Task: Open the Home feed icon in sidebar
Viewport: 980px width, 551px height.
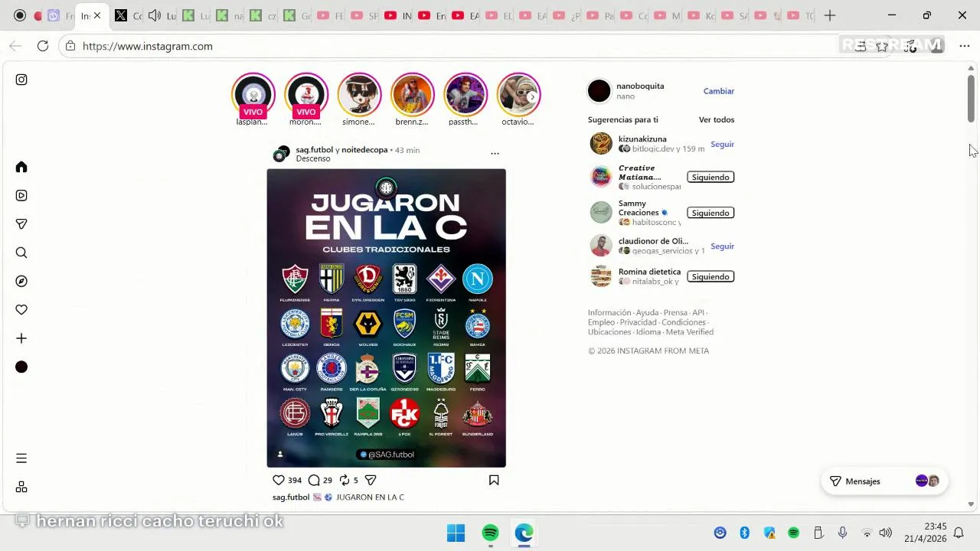Action: [21, 167]
